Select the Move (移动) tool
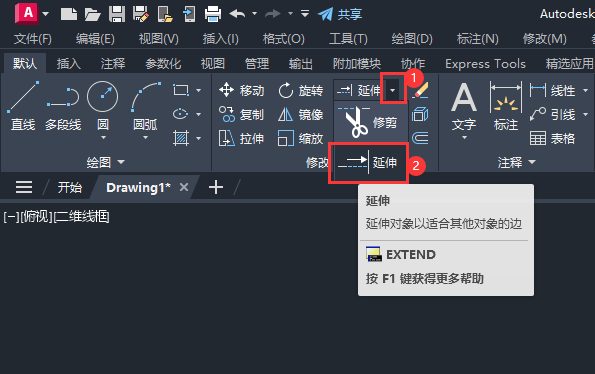Screen dimensions: 595x374 [241, 90]
